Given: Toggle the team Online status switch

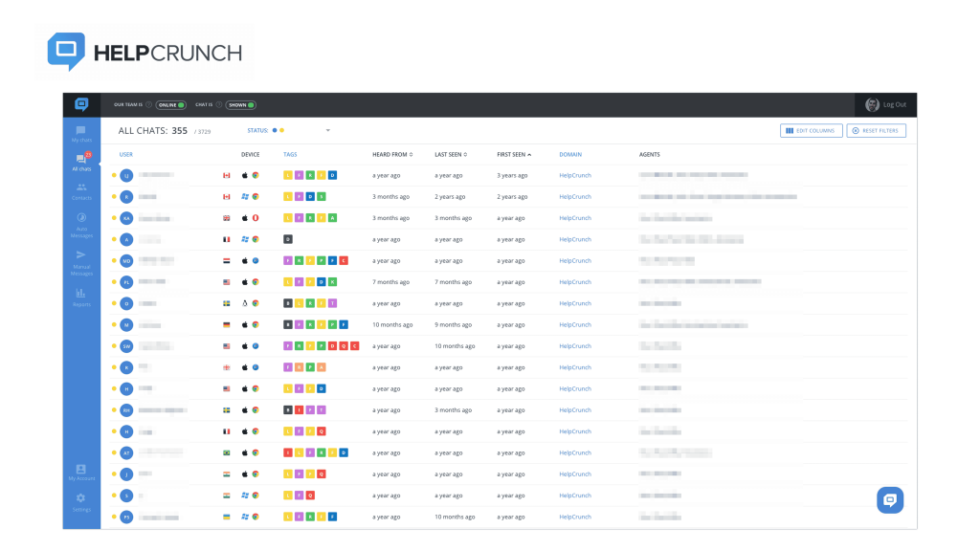Looking at the screenshot, I should pyautogui.click(x=172, y=105).
